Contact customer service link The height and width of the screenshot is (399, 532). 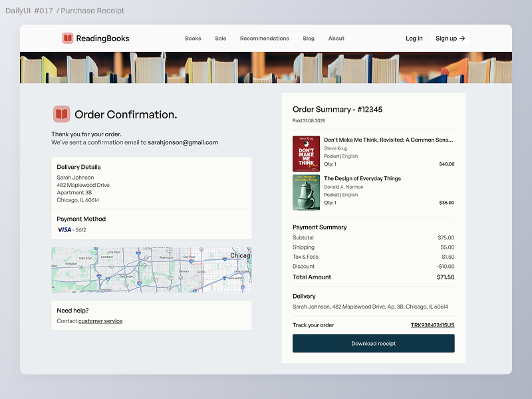click(100, 321)
